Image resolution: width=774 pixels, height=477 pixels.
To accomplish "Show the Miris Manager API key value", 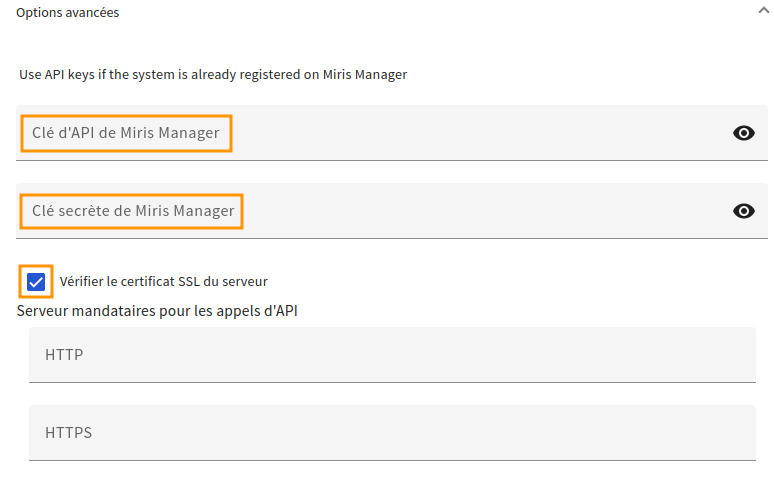I will click(743, 133).
